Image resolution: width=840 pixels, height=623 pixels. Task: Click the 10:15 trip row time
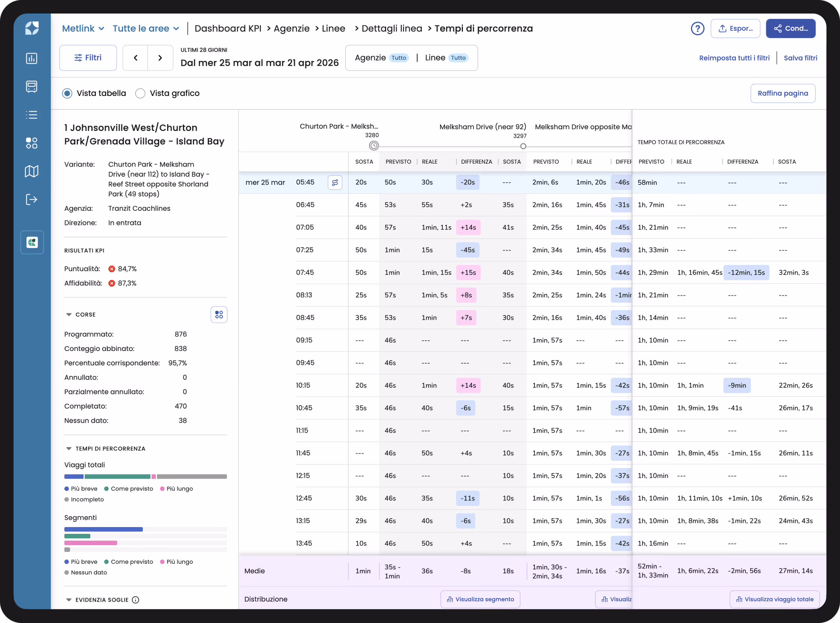click(x=303, y=385)
